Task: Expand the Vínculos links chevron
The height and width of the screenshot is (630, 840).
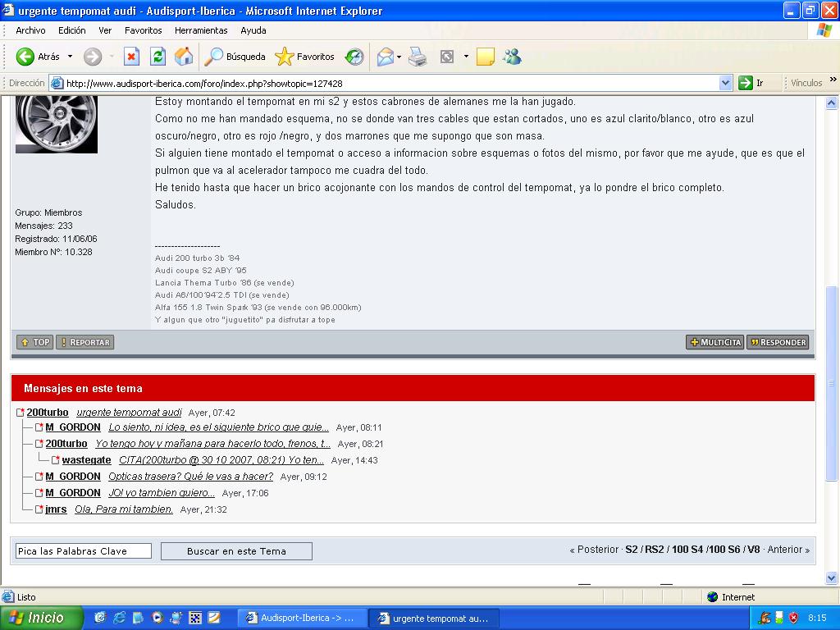Action: 833,80
